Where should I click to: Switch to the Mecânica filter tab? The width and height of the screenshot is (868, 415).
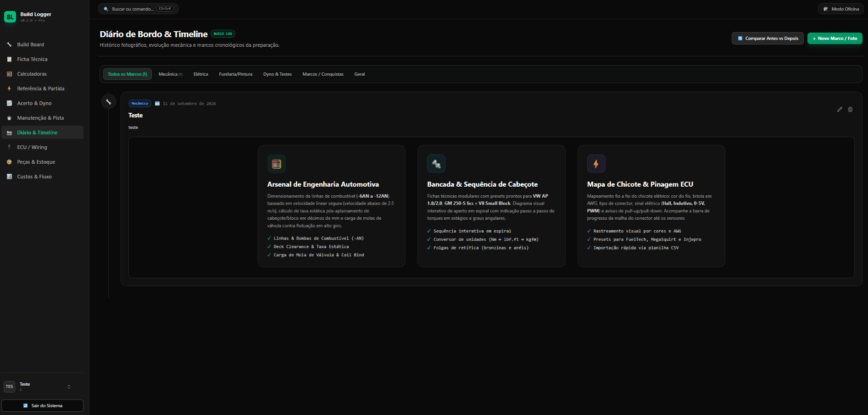(x=171, y=74)
